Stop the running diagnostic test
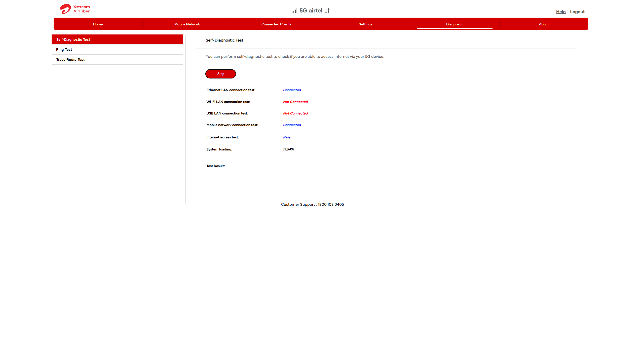The height and width of the screenshot is (362, 644). (x=221, y=74)
